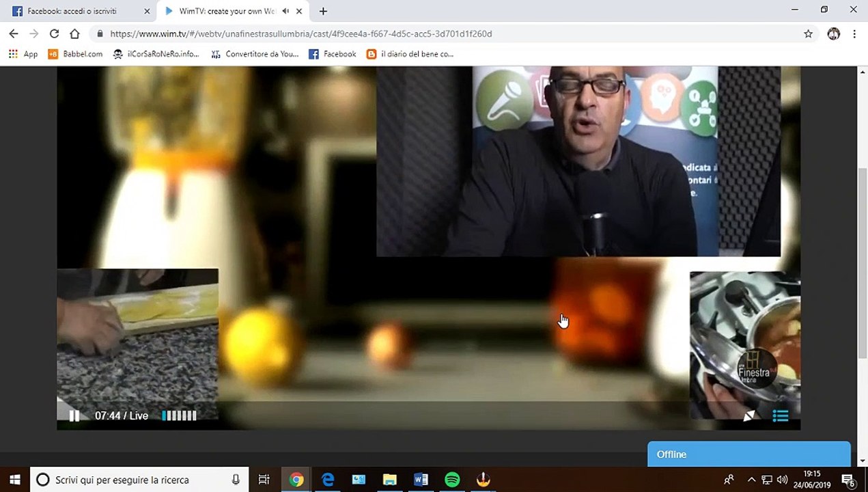Open File Explorer from the taskbar

[389, 480]
